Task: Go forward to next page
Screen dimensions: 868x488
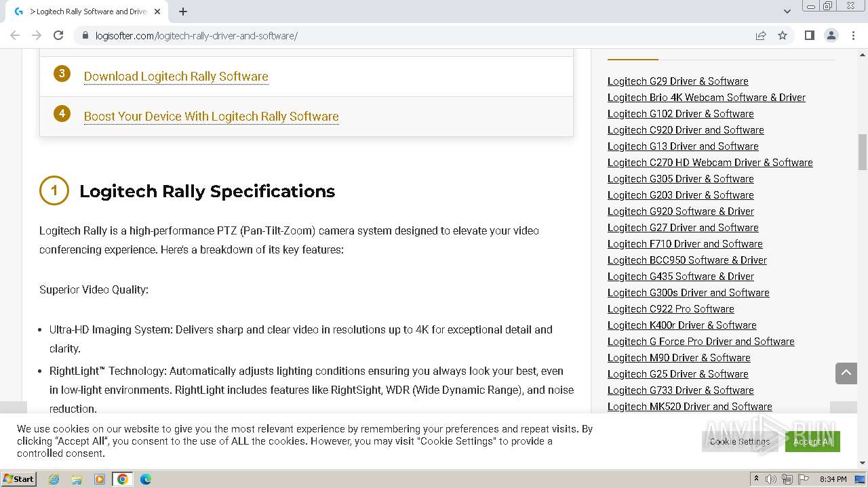Action: click(37, 35)
